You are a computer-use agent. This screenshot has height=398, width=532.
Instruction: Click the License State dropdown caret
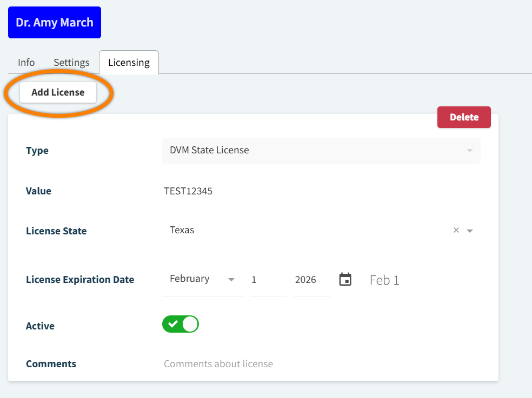(470, 230)
